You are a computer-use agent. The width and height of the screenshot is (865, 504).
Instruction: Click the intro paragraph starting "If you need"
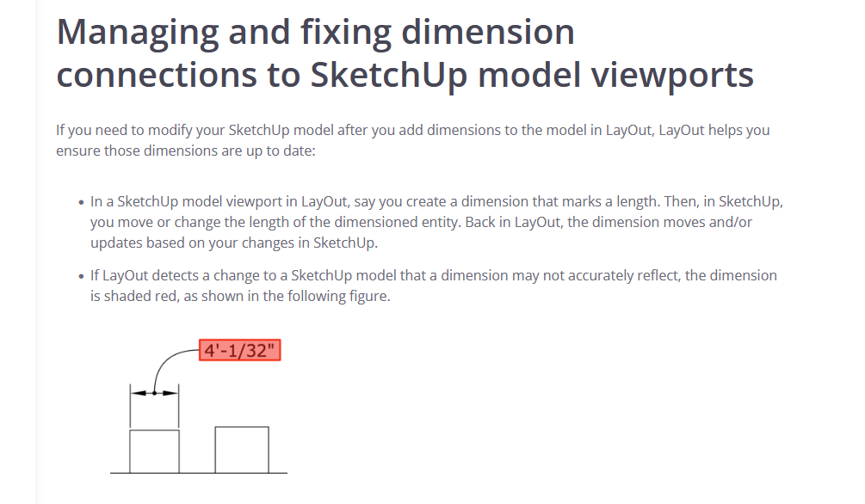click(413, 131)
